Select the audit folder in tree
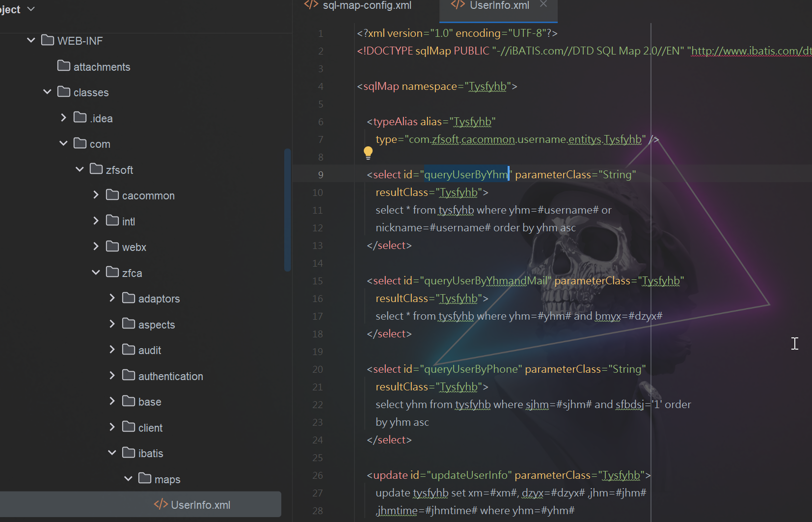This screenshot has height=522, width=812. pos(149,350)
